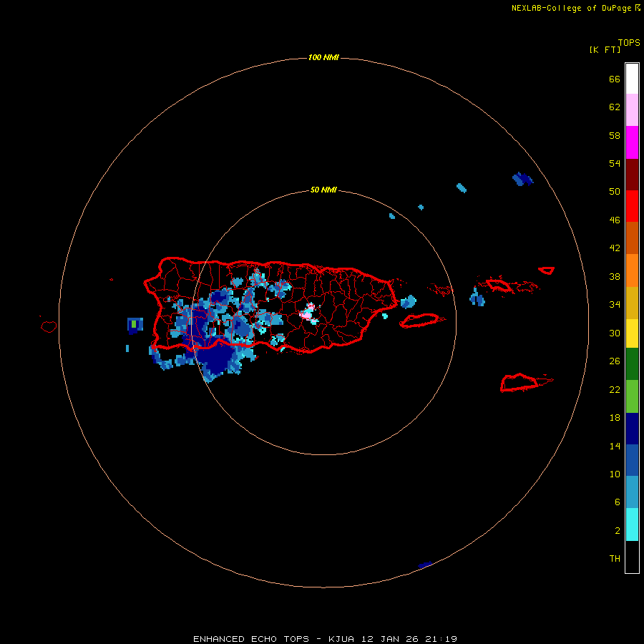Click the 38 legend value
644x644 pixels.
click(615, 276)
